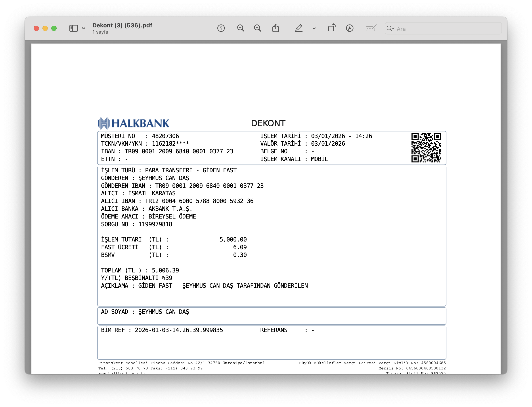Screen dimensions: 532x407
Task: Select the highlight pen tool
Action: pos(299,28)
